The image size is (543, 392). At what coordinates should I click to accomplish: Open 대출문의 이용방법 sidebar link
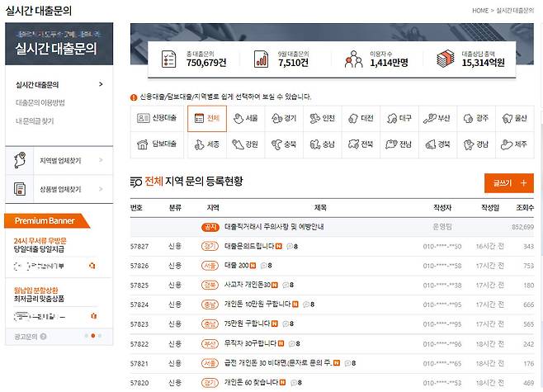point(40,103)
